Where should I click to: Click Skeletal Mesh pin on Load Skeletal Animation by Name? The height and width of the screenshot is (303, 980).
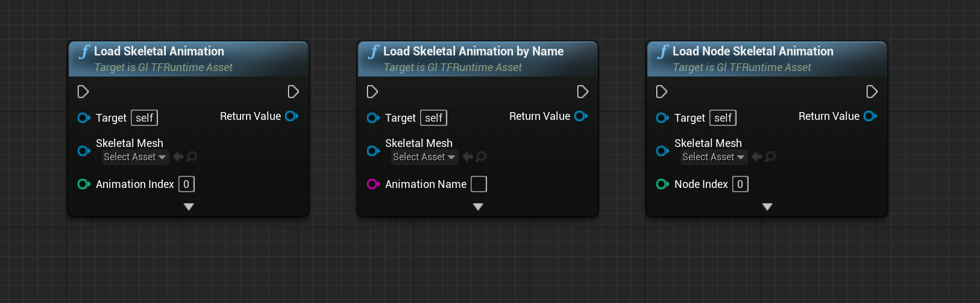pyautogui.click(x=373, y=151)
